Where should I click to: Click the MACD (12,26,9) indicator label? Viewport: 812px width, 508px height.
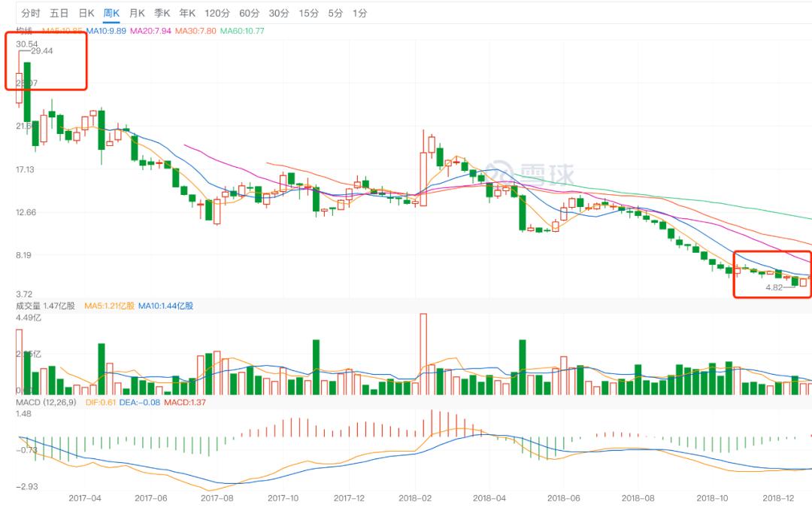(44, 403)
